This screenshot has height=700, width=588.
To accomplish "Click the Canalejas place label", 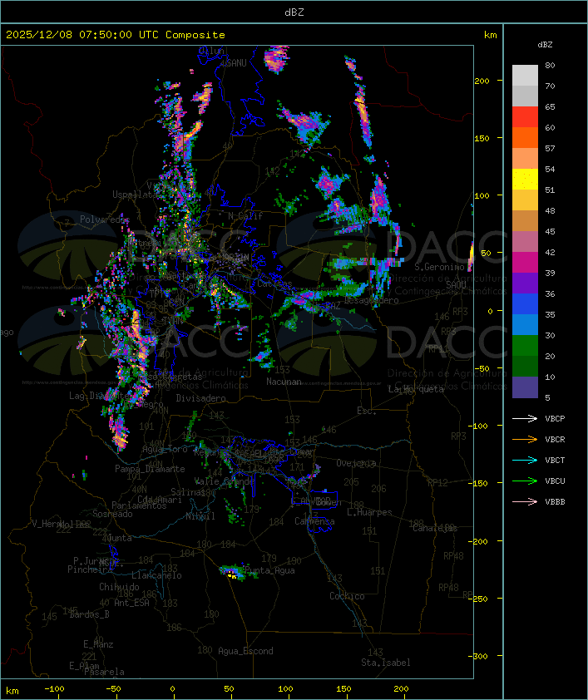I will click(x=435, y=528).
